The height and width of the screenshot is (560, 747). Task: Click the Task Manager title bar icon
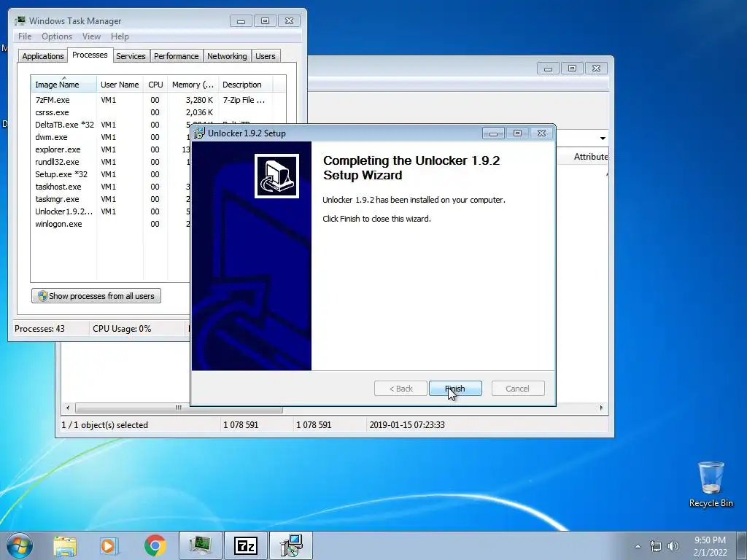coord(20,21)
